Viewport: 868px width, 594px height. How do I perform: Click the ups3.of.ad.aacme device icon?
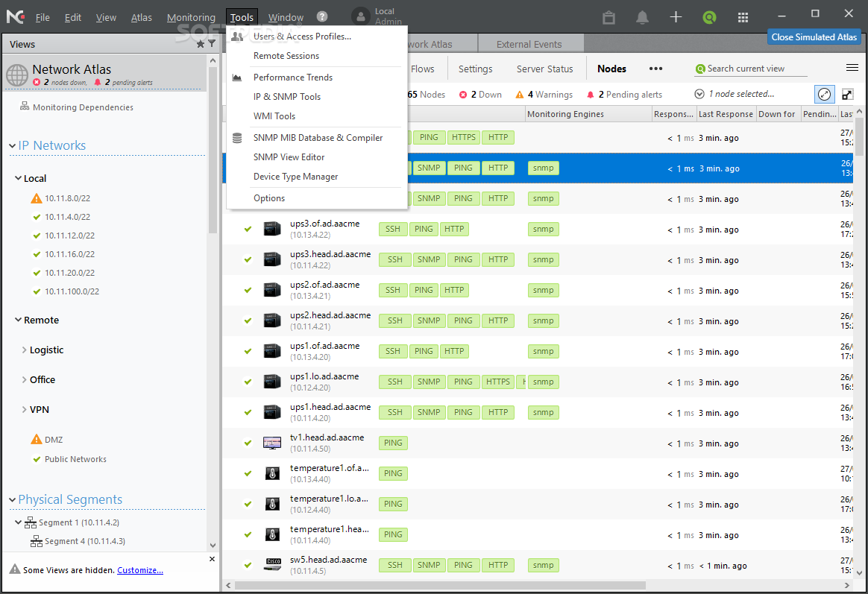click(271, 228)
